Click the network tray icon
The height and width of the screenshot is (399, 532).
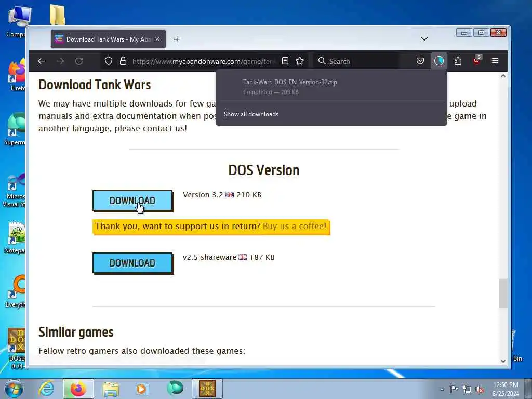click(467, 389)
